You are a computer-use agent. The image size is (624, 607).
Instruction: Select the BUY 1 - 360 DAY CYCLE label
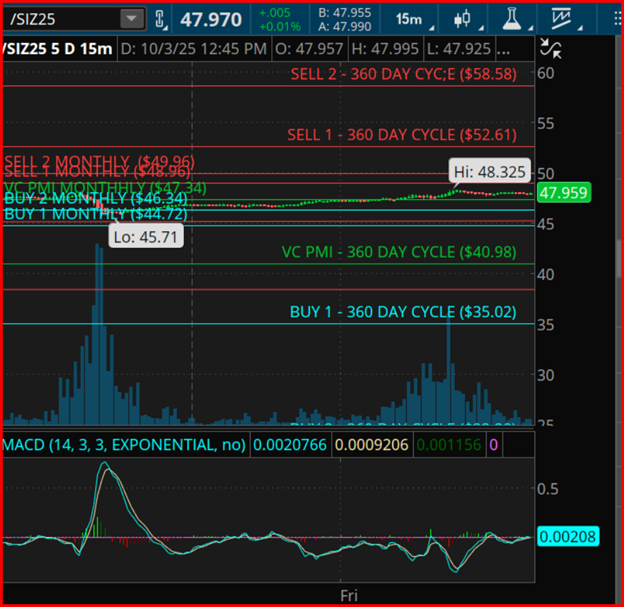(403, 312)
